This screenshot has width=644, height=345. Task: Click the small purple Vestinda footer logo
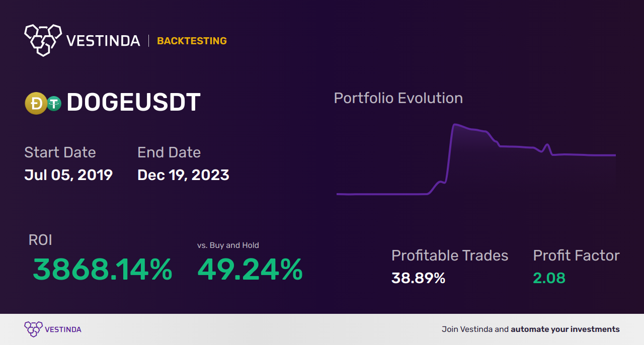33,329
